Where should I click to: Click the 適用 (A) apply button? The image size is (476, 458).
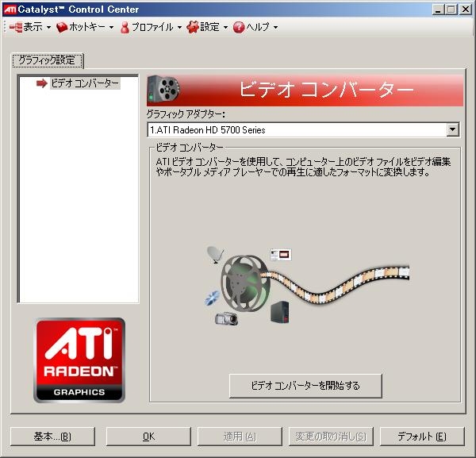pyautogui.click(x=240, y=437)
